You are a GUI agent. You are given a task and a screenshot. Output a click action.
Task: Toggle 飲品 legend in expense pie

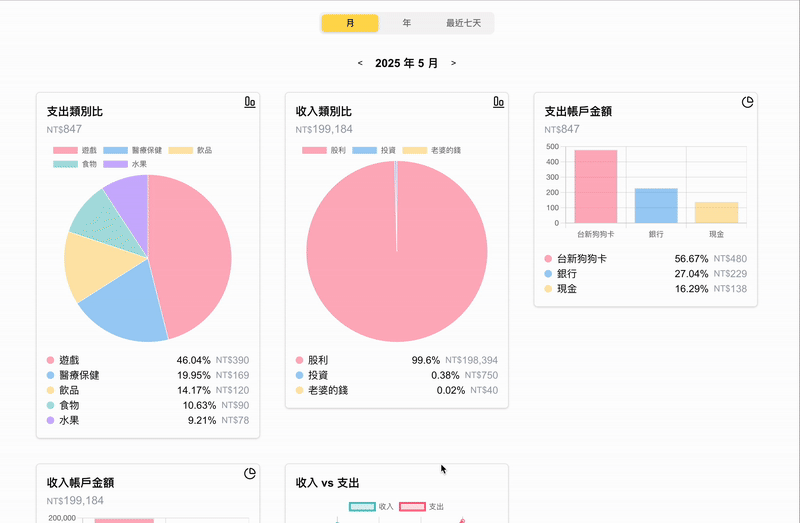tap(190, 150)
